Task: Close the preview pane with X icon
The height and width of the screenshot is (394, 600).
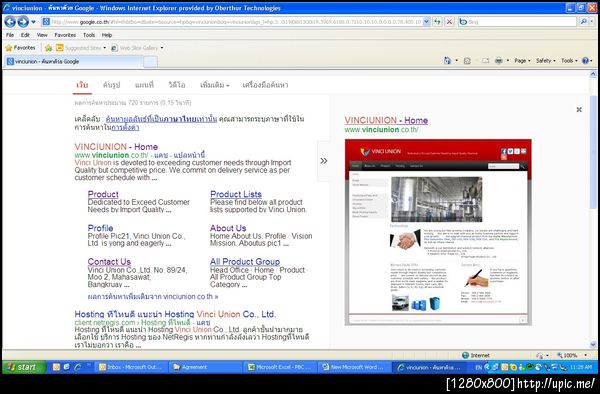Action: (x=579, y=110)
